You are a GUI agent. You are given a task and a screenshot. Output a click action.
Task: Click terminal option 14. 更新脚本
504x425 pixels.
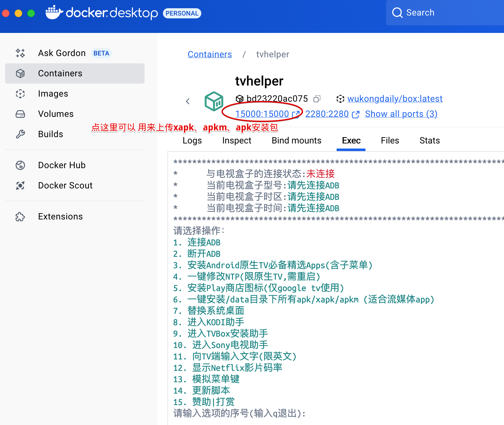[x=201, y=391]
